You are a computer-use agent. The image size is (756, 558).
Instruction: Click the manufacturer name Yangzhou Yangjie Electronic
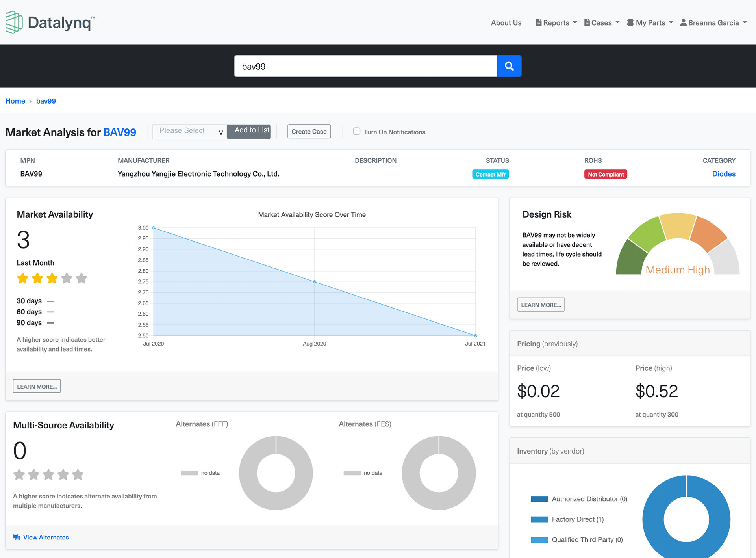(198, 174)
